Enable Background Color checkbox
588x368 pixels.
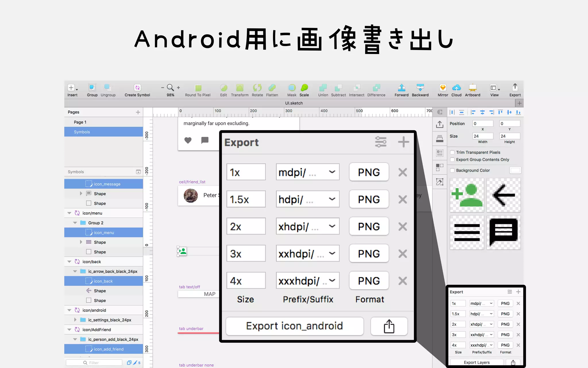452,170
